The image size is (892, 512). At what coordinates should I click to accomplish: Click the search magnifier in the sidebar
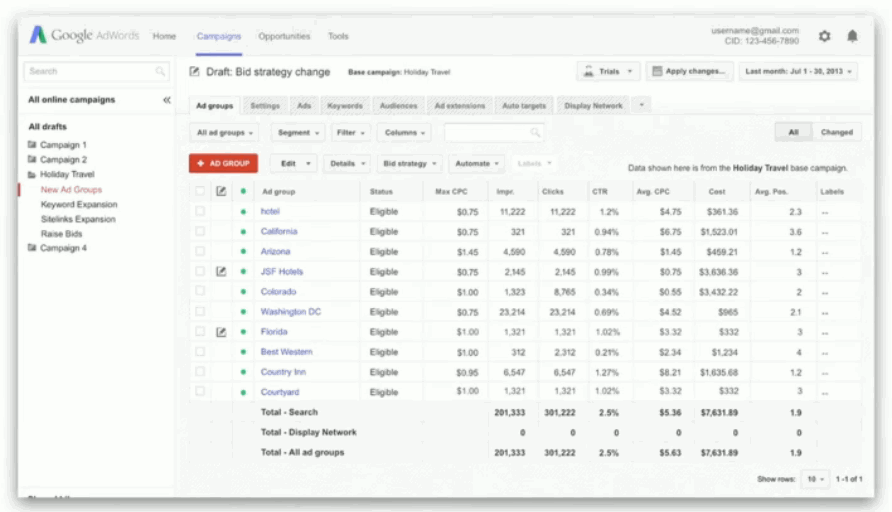click(x=160, y=71)
